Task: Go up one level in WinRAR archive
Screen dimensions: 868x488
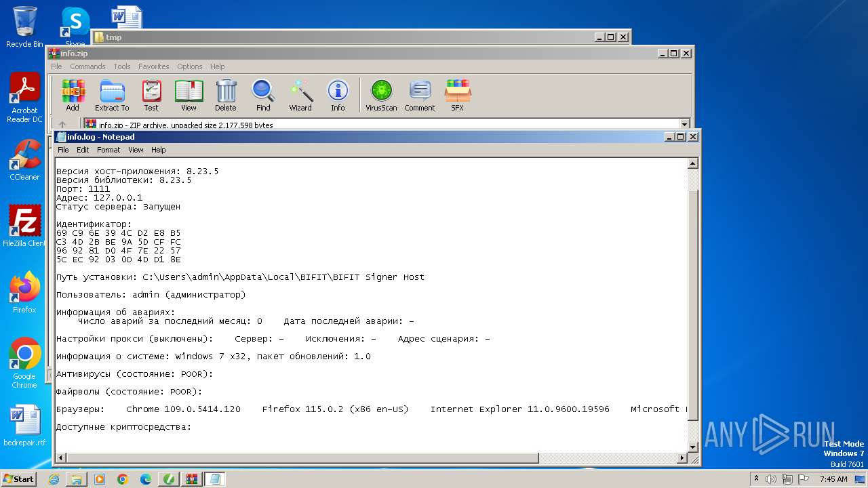Action: 62,125
